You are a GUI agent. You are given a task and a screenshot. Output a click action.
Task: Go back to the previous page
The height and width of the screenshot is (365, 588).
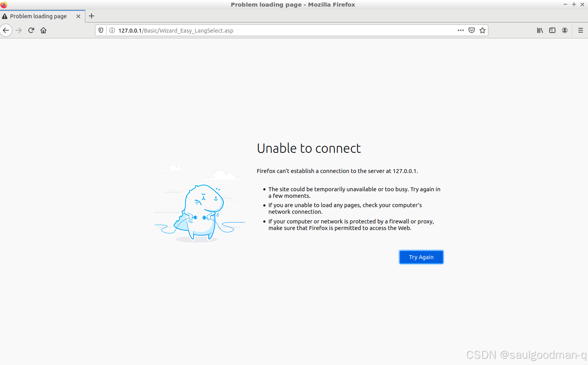(x=6, y=30)
